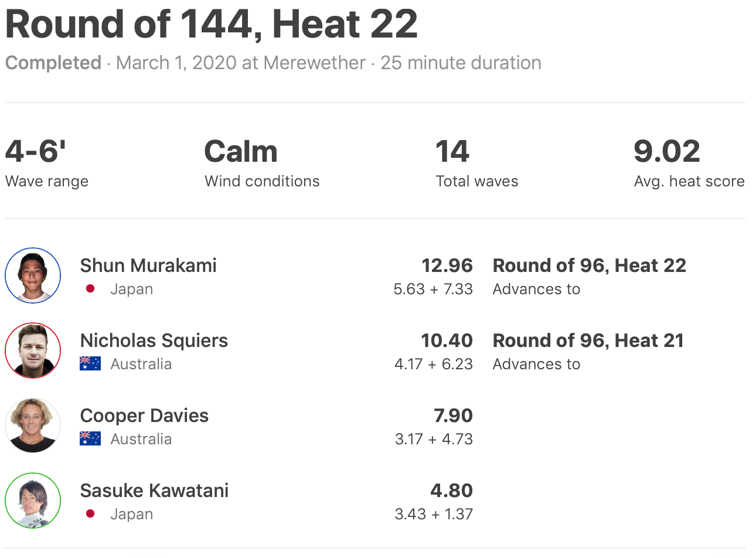Click Nicholas Squiers' profile photo
Screen dimensions: 756x558
(x=33, y=351)
